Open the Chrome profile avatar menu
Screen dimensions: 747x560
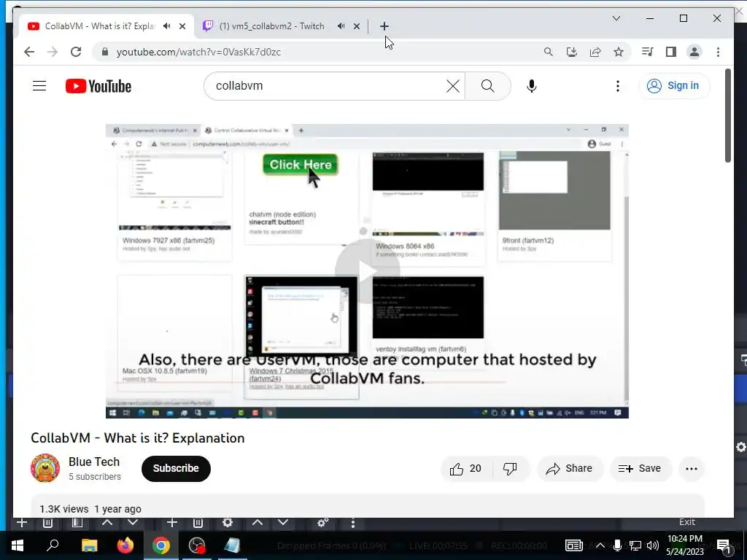pos(694,52)
